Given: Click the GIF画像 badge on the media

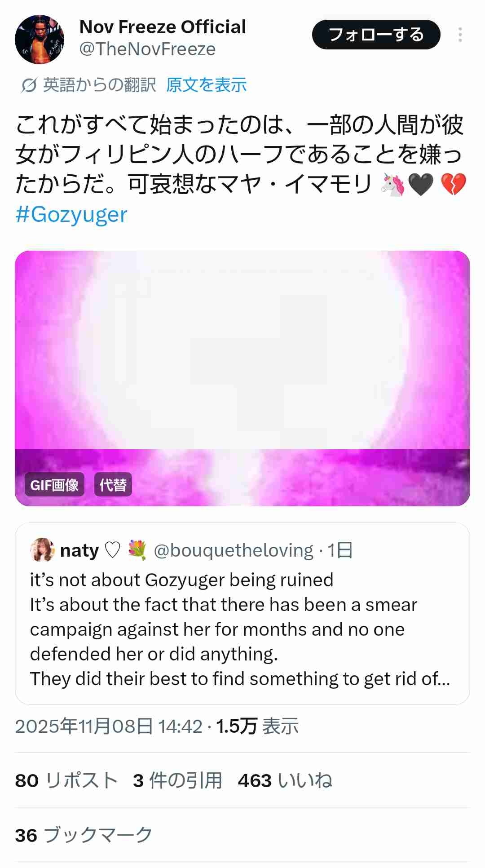Looking at the screenshot, I should 54,485.
